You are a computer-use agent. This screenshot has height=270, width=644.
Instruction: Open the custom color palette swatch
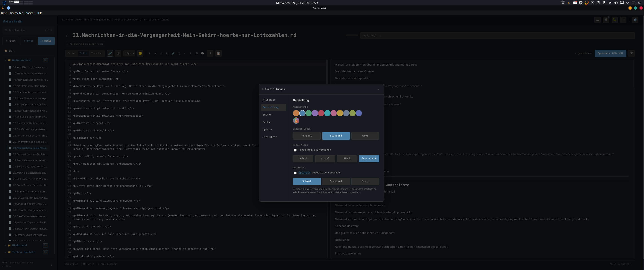[x=296, y=121]
